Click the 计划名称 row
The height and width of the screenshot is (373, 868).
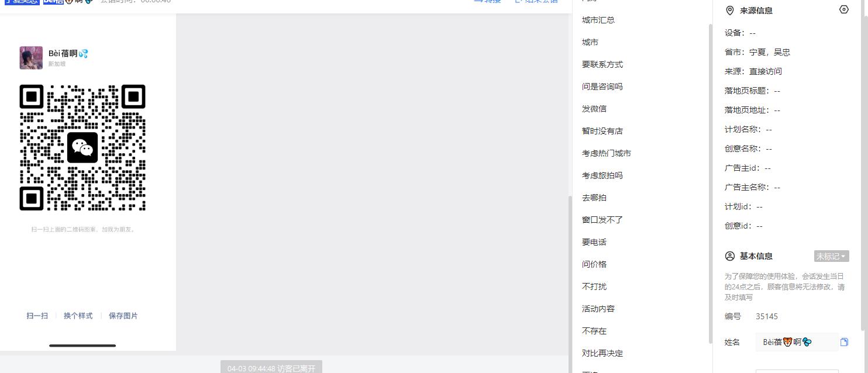[748, 129]
